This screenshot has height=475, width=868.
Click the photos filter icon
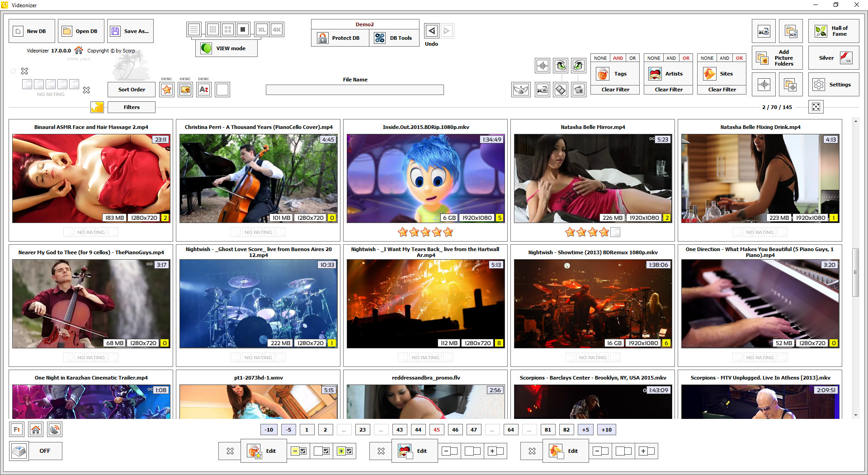point(578,90)
